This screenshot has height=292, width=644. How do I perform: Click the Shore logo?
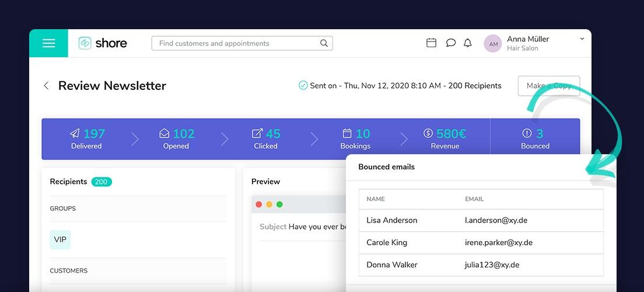coord(103,43)
